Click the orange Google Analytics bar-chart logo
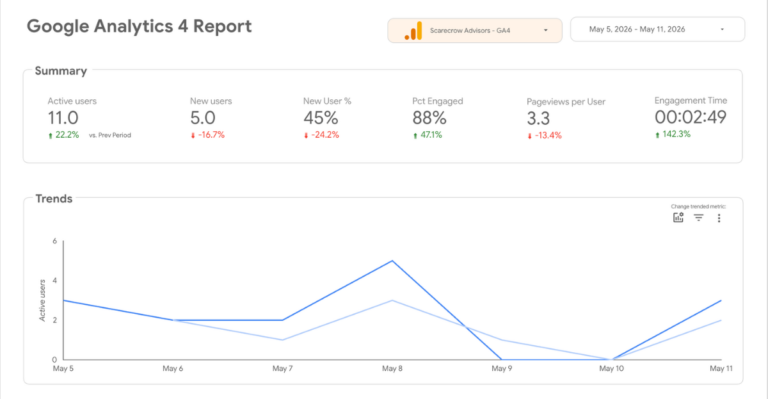The height and width of the screenshot is (399, 768). 413,30
